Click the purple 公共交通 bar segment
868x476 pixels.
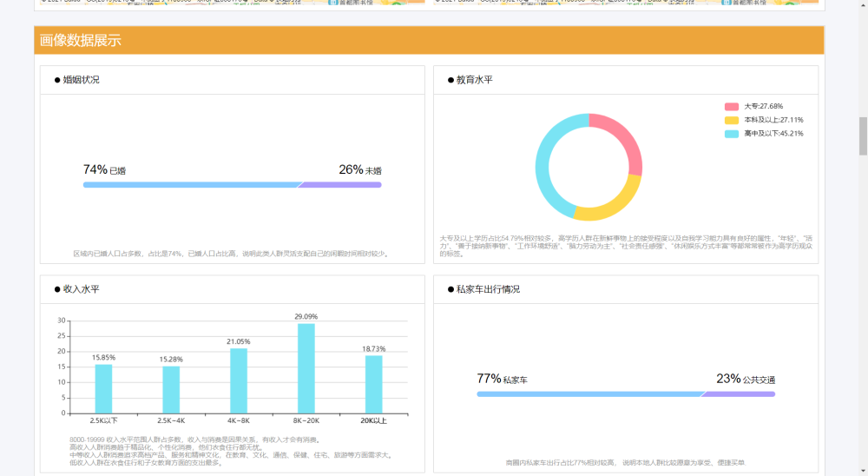[x=738, y=394]
